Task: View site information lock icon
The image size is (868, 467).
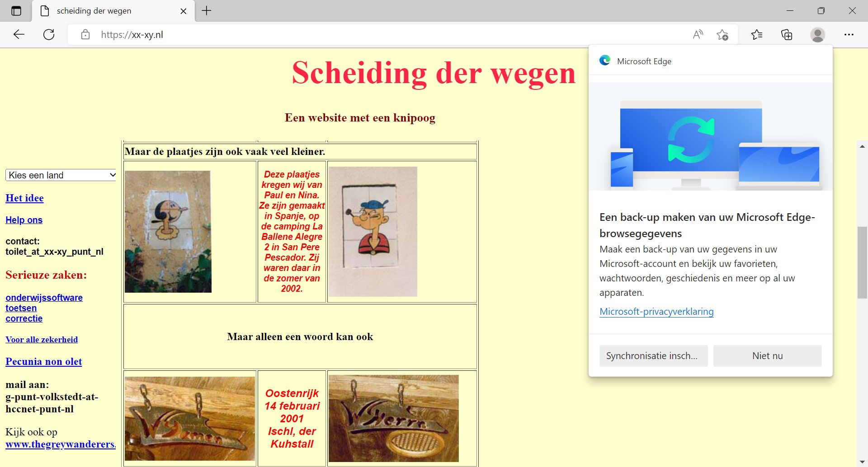Action: coord(85,35)
